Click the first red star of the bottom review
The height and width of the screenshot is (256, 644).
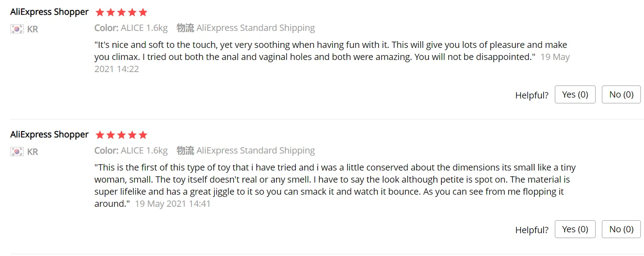[100, 135]
